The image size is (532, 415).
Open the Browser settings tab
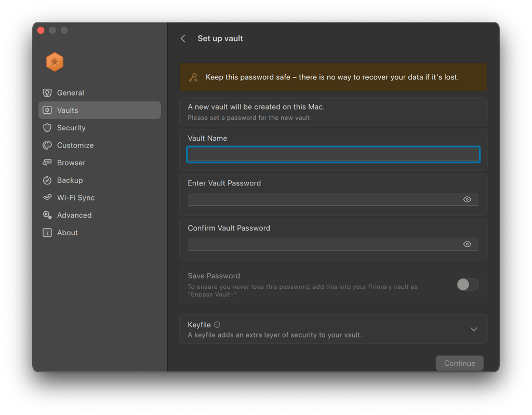point(99,163)
